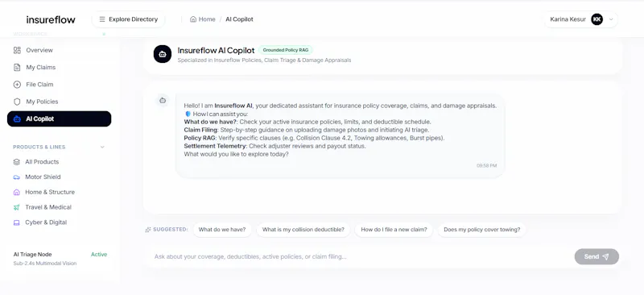Open the user menu chevron beside KK
The height and width of the screenshot is (295, 644).
point(611,19)
